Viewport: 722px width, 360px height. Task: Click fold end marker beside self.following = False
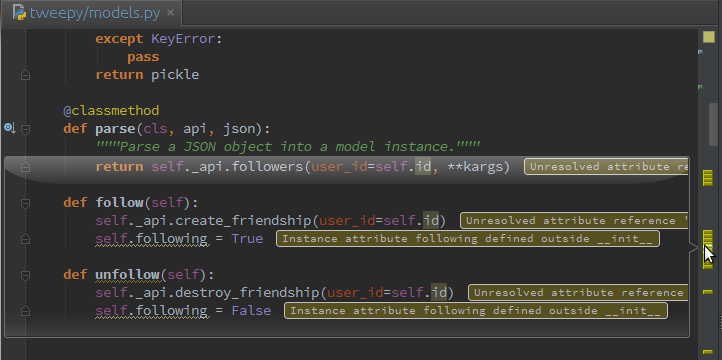point(26,311)
